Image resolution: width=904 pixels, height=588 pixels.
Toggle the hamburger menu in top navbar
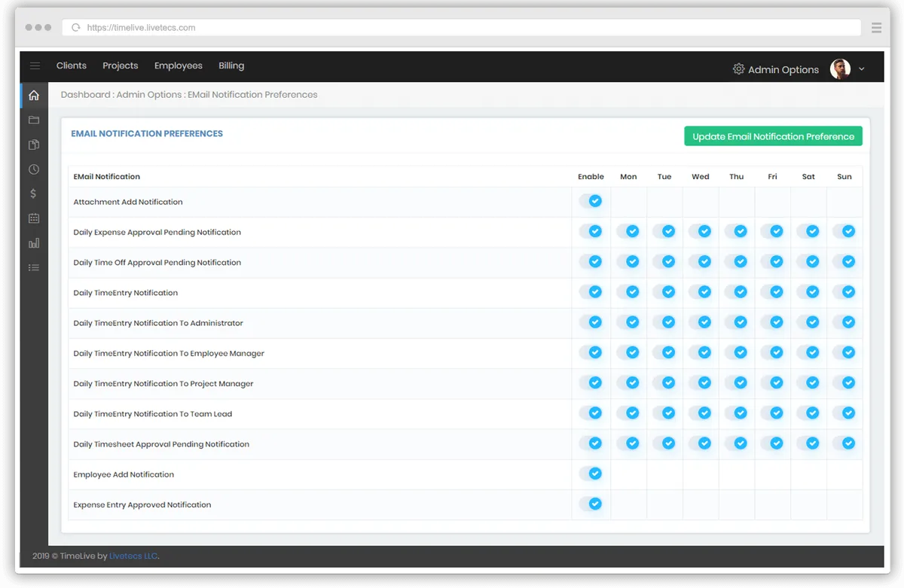click(35, 66)
